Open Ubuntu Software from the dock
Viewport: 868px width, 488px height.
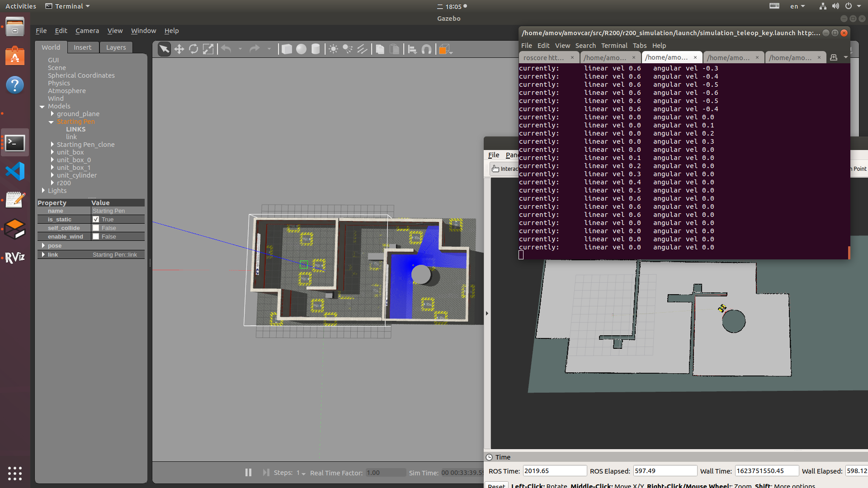(15, 56)
